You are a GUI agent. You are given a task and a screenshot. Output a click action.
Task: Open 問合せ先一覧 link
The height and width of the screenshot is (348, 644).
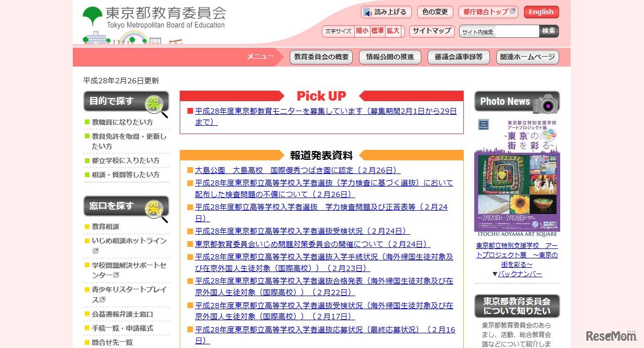click(x=112, y=342)
